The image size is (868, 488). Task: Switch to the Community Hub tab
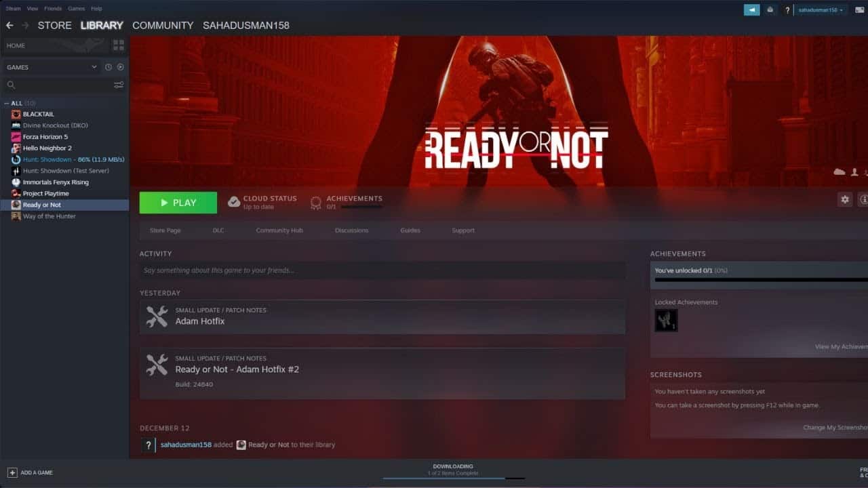click(x=279, y=230)
